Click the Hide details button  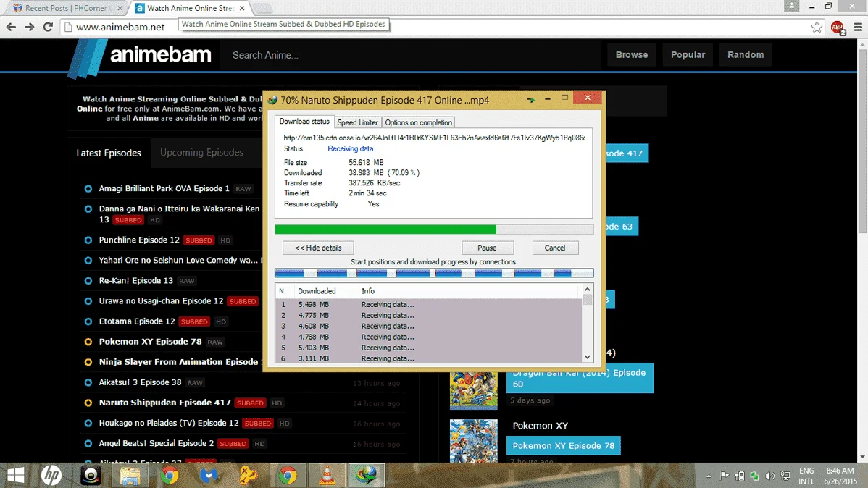(x=318, y=248)
